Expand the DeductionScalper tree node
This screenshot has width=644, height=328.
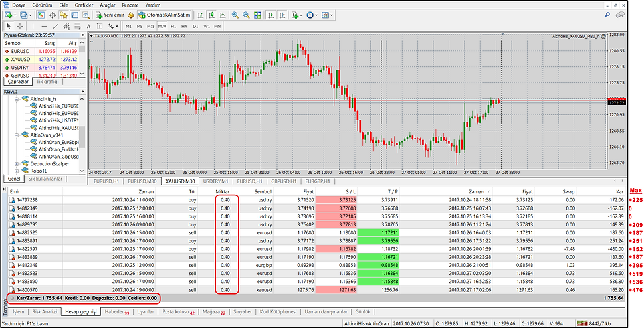[17, 163]
